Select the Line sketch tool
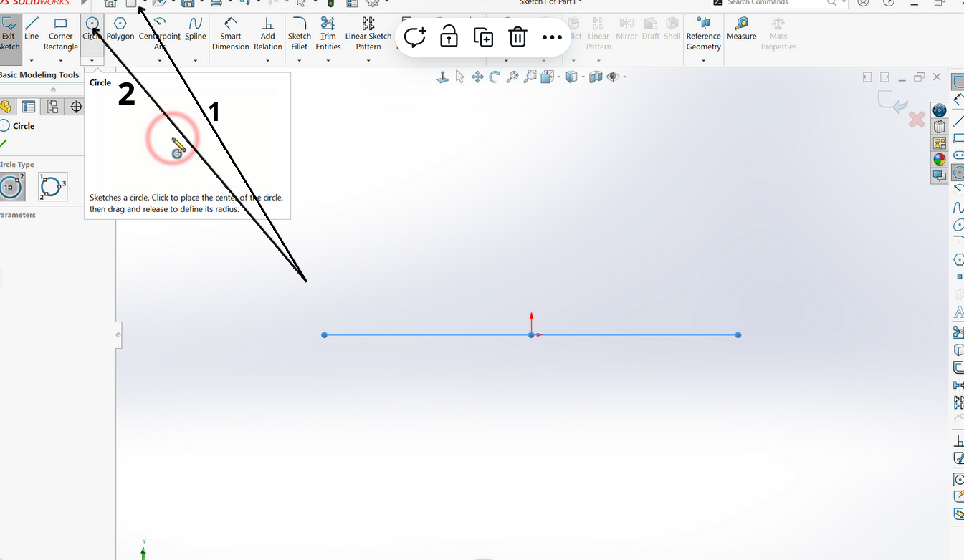 coord(32,30)
